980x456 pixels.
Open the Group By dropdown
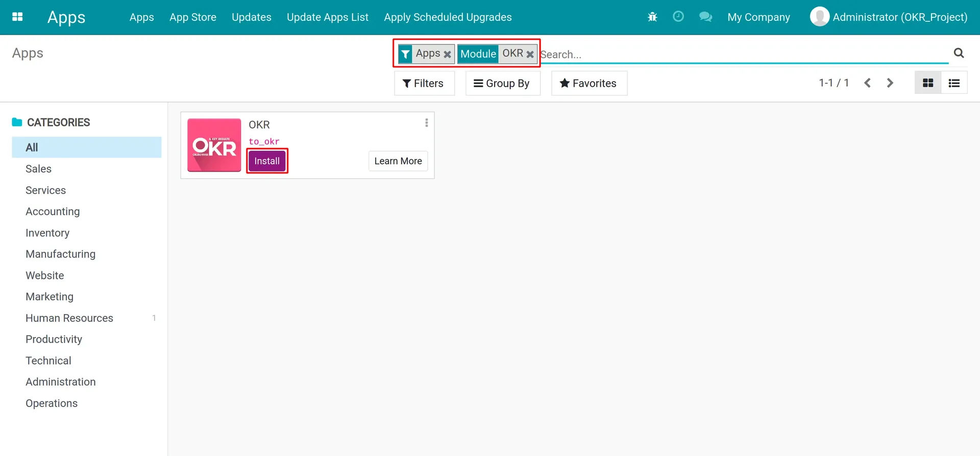point(502,83)
